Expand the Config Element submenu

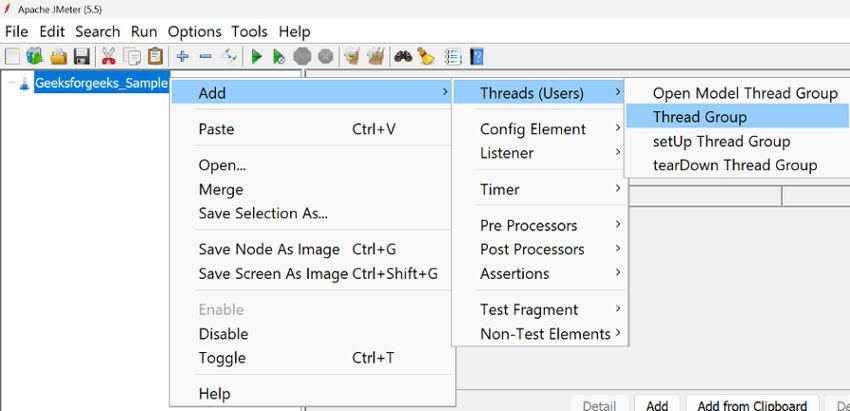click(x=533, y=129)
